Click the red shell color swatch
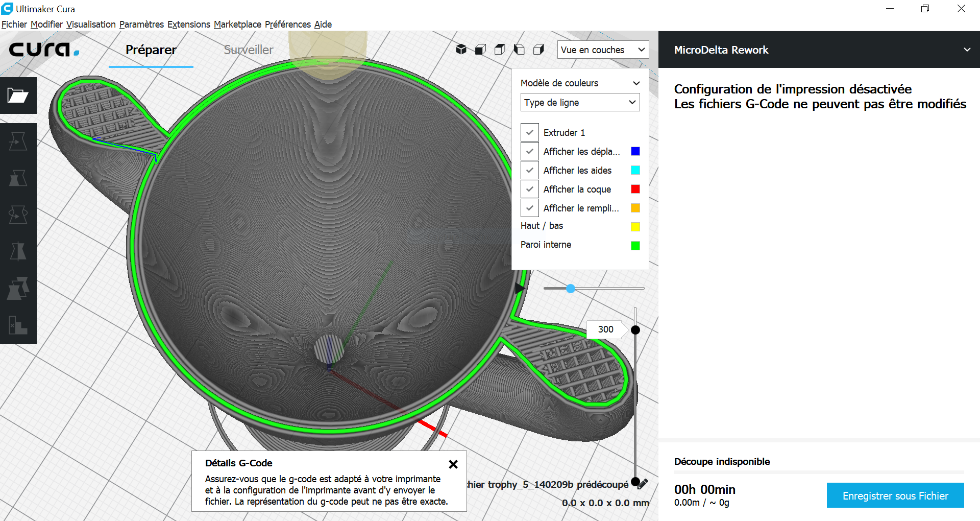Viewport: 980px width, 521px height. (635, 189)
